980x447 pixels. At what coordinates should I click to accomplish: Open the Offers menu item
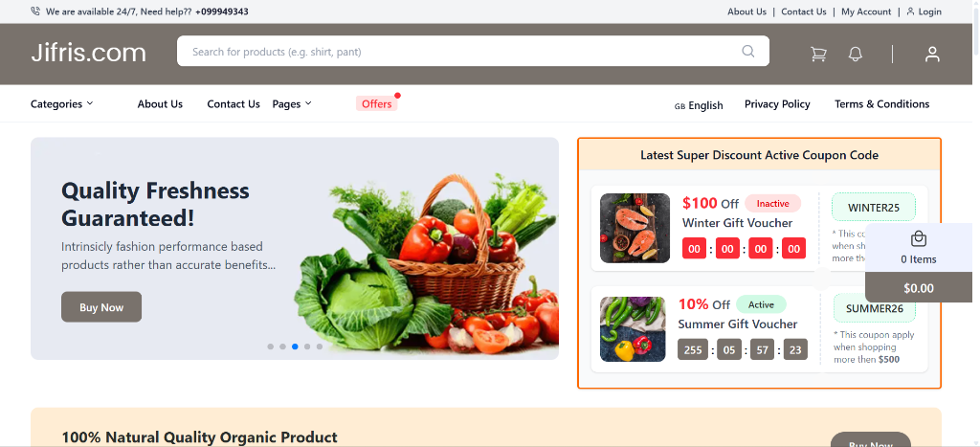click(377, 103)
